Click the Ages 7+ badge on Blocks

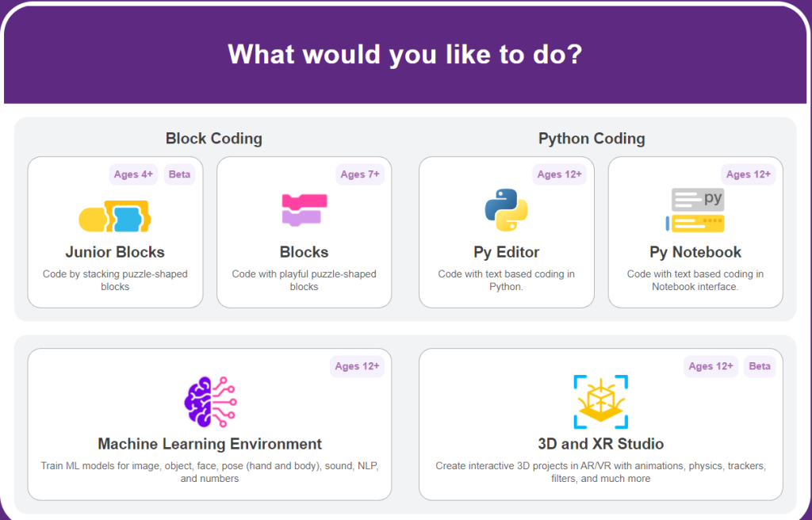point(360,174)
